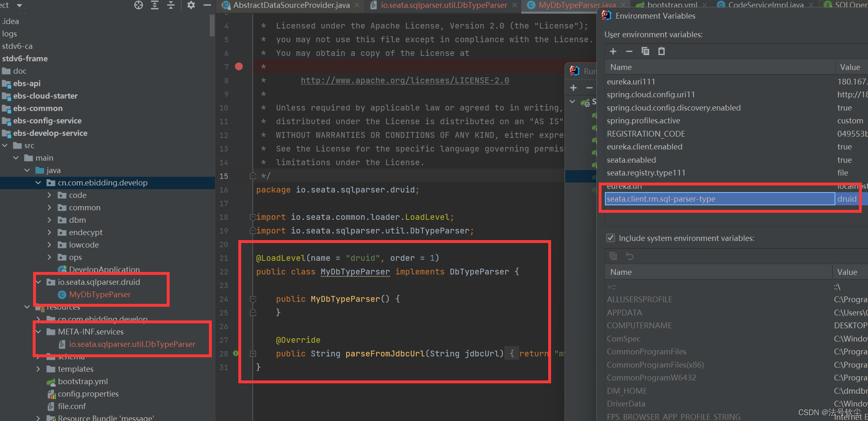Collapse the java folder
The height and width of the screenshot is (421, 868).
coord(27,170)
